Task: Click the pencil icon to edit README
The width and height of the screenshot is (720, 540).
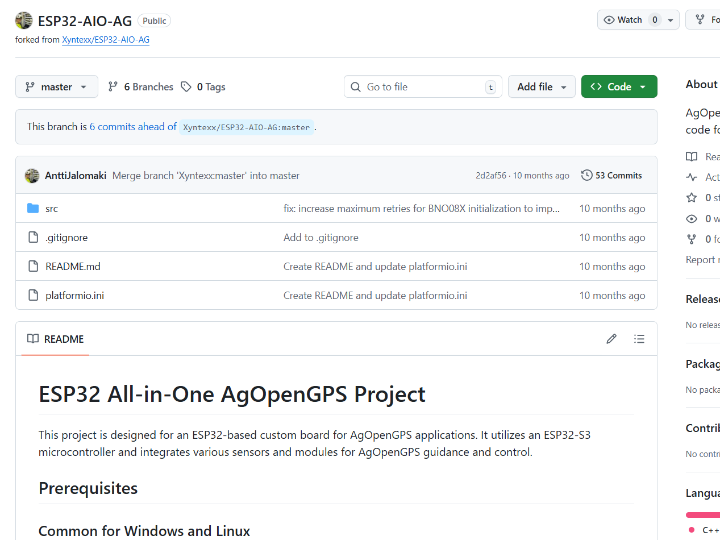Action: tap(611, 339)
